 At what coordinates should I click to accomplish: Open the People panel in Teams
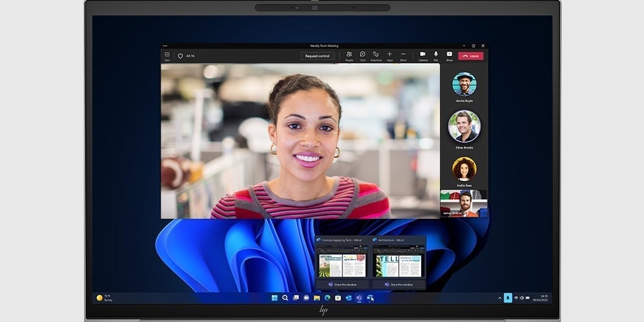pyautogui.click(x=349, y=55)
